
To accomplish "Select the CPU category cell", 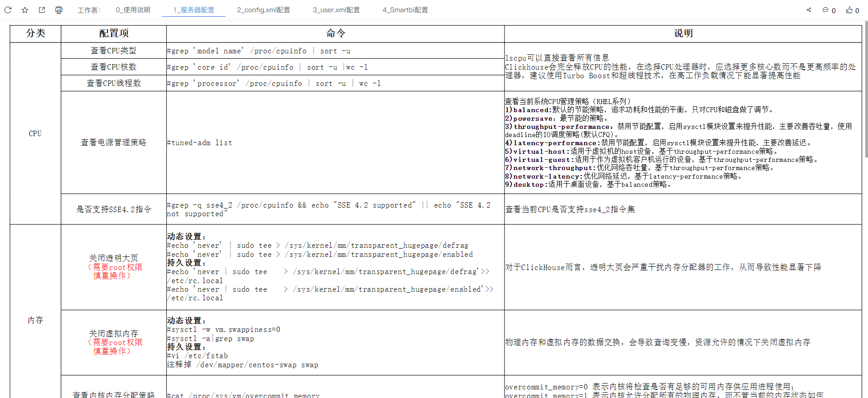I will pos(36,133).
